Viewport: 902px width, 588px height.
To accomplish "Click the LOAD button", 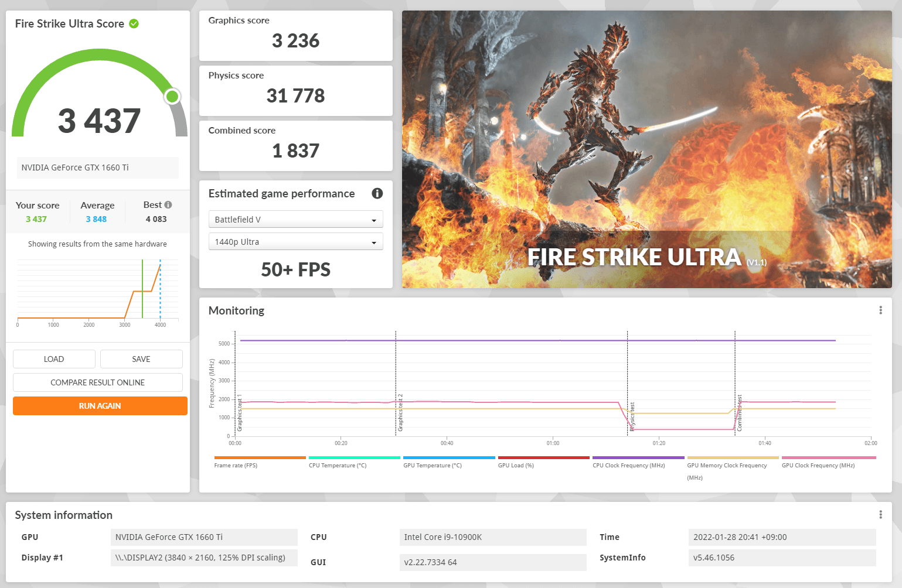I will click(x=54, y=359).
